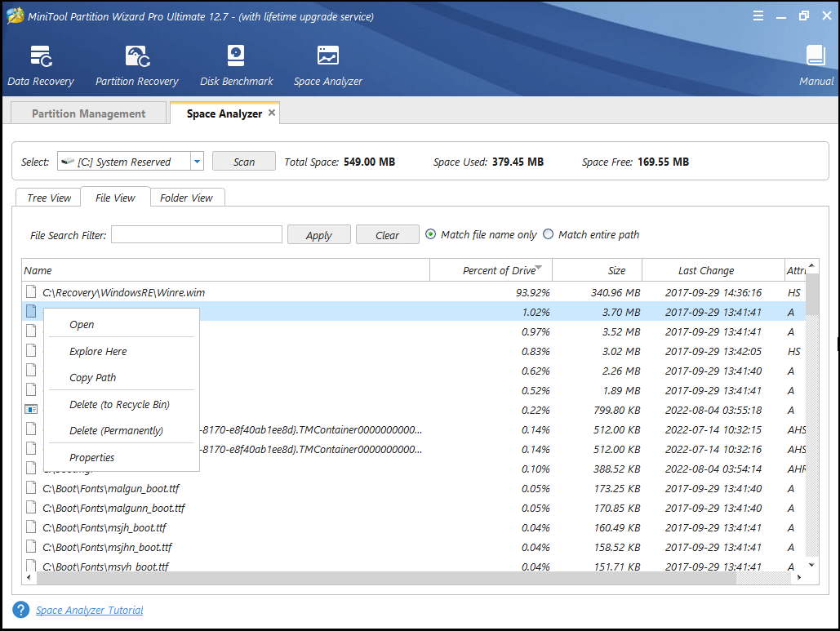
Task: Click inside the File Search Filter field
Action: 196,234
